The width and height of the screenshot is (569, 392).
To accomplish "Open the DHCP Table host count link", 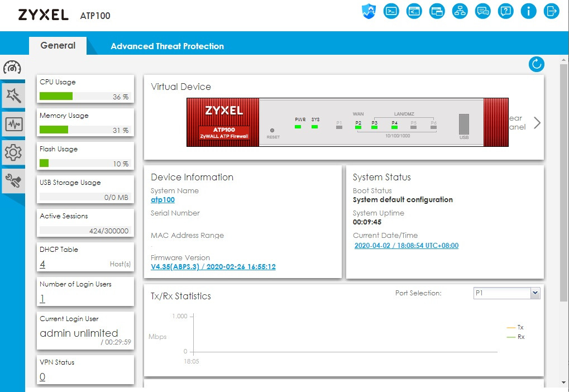I will 42,264.
